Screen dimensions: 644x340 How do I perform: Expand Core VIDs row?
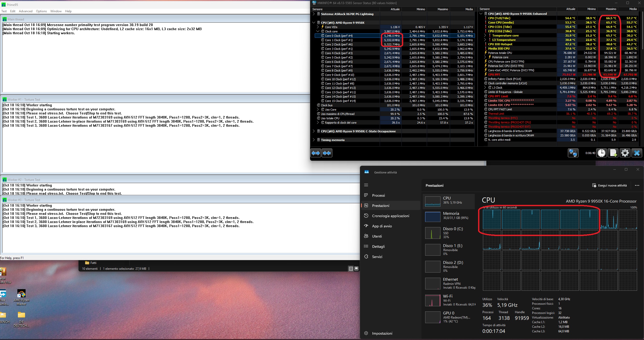pyautogui.click(x=318, y=27)
